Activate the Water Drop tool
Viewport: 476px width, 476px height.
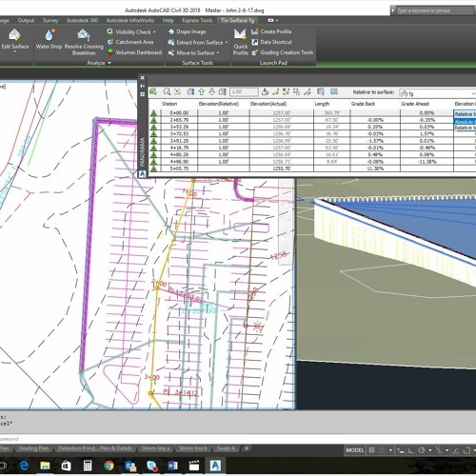click(49, 39)
